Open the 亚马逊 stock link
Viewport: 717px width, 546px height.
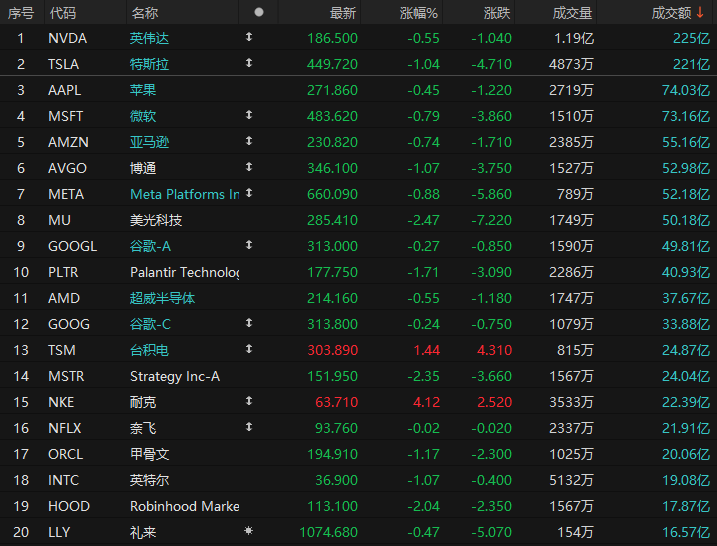(x=150, y=142)
